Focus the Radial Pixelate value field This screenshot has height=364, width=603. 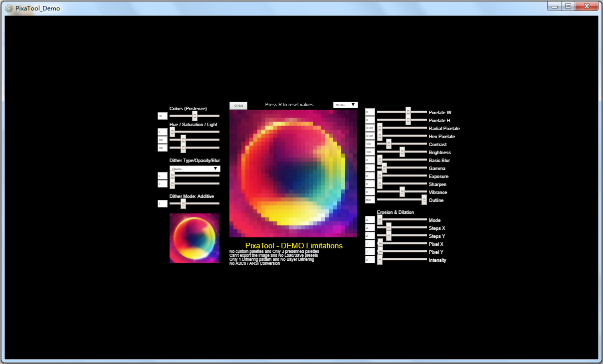tap(370, 128)
